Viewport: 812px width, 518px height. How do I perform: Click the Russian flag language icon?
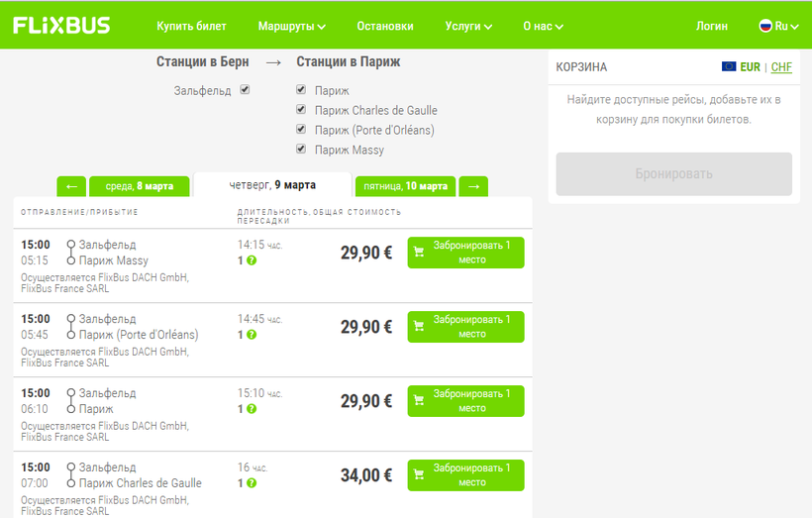[765, 26]
